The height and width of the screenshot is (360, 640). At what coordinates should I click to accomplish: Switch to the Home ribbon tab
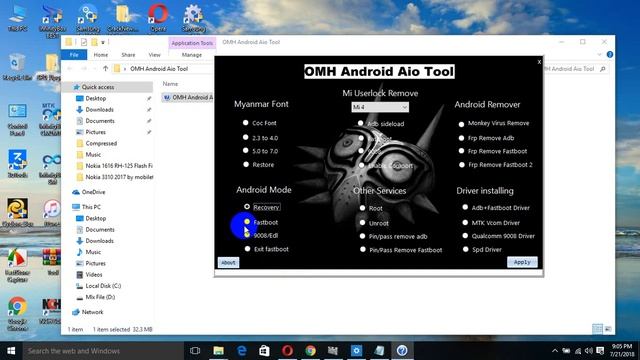[x=101, y=55]
